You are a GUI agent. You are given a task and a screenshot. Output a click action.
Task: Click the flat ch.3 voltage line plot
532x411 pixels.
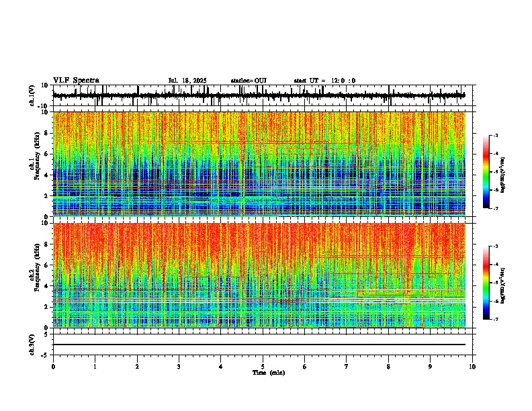click(259, 345)
